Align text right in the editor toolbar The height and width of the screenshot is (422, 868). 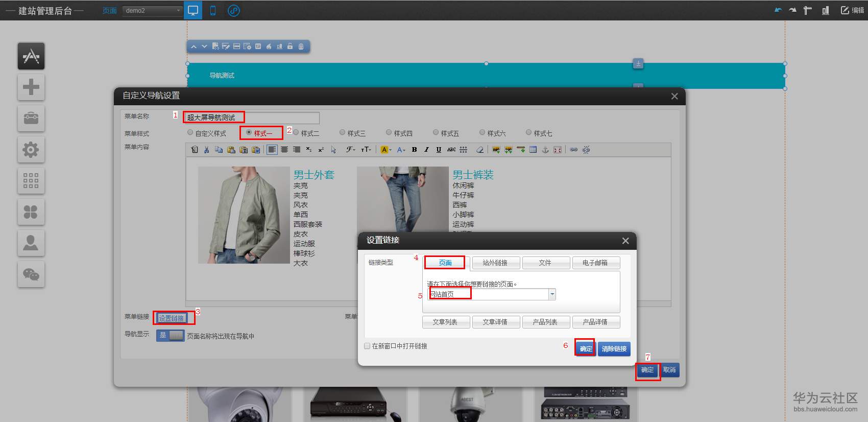point(297,150)
